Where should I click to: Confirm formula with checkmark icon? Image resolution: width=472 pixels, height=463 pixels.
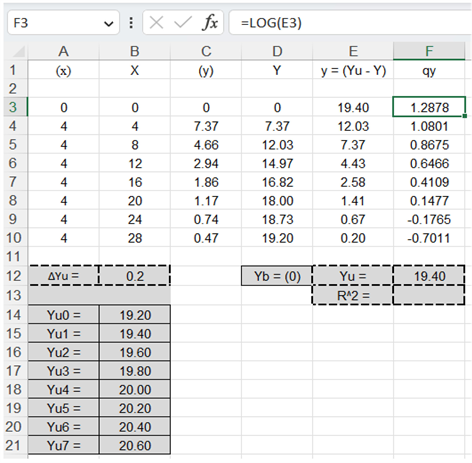(x=183, y=23)
